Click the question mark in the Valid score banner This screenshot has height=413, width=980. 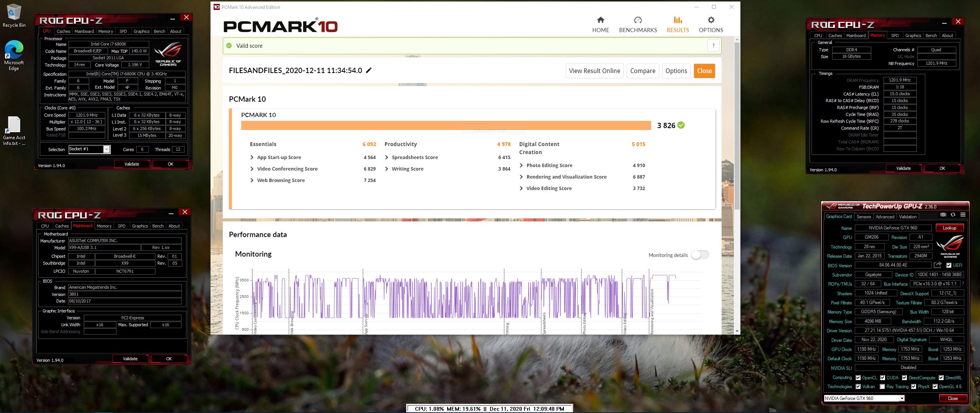pyautogui.click(x=713, y=46)
